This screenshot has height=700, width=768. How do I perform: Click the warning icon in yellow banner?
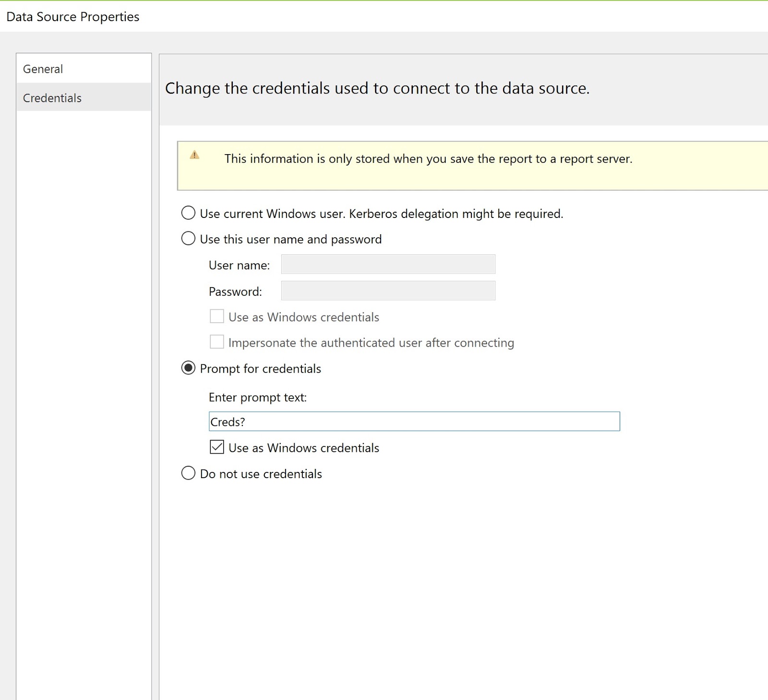point(194,155)
